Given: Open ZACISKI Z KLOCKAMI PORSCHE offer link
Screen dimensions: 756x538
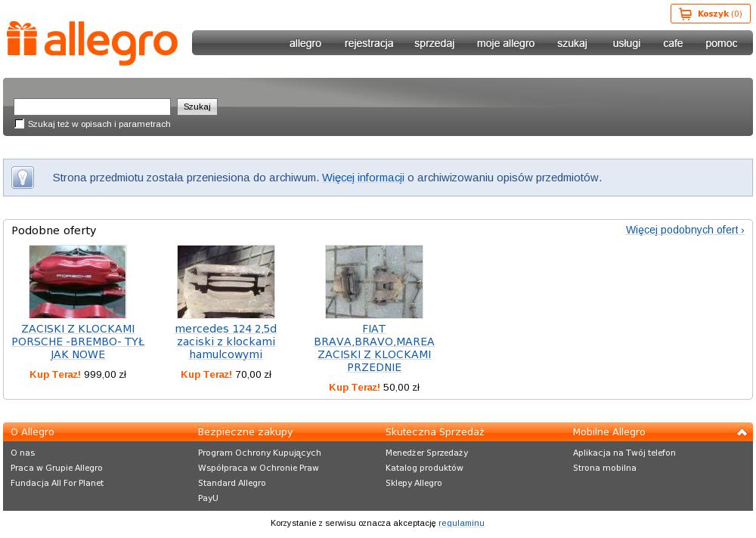Looking at the screenshot, I should pyautogui.click(x=78, y=342).
